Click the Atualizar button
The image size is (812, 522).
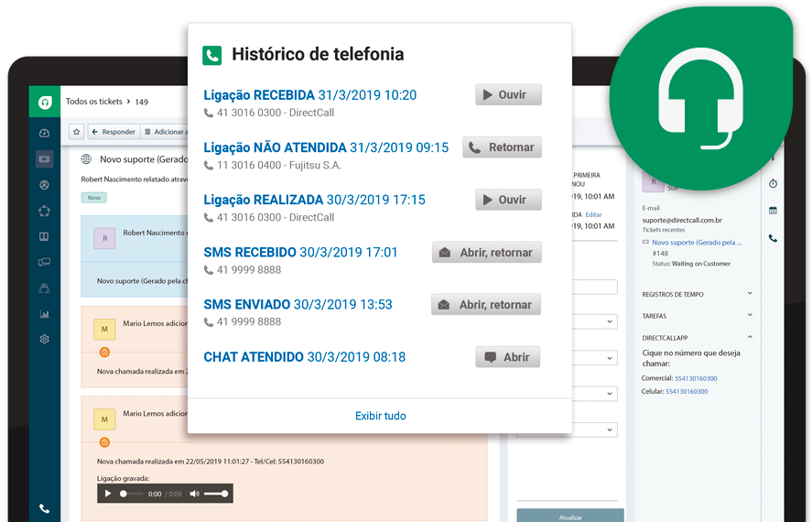click(x=570, y=516)
